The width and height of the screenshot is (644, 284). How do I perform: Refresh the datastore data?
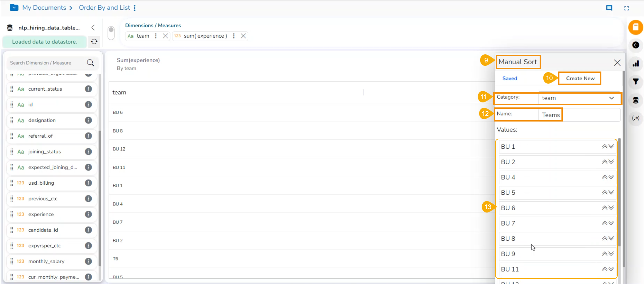coord(94,42)
